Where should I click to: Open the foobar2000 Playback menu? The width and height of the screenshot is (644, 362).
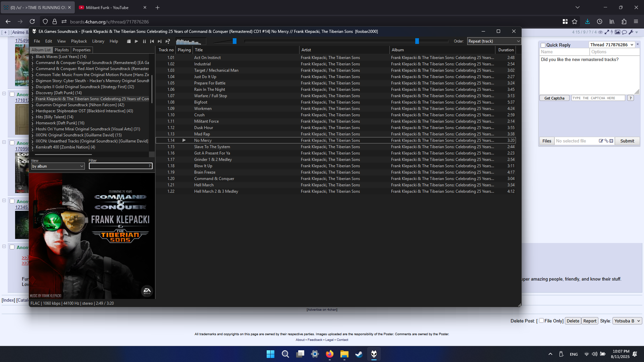point(79,41)
